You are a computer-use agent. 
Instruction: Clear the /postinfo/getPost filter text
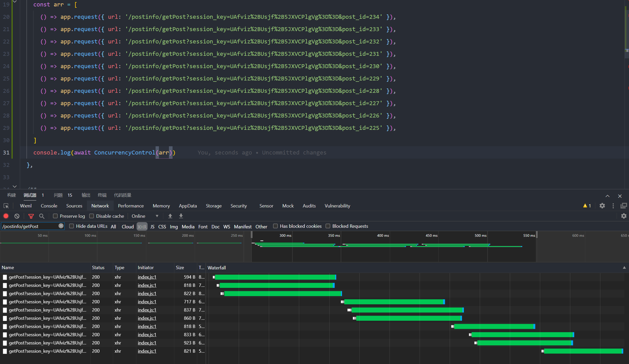61,226
